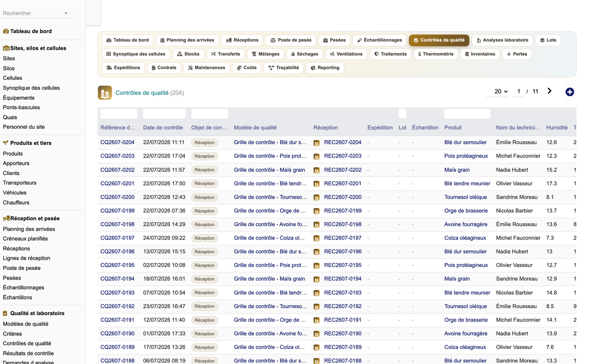589x364 pixels.
Task: Click date 24/07/2026 09:22
Action: coord(164,238)
